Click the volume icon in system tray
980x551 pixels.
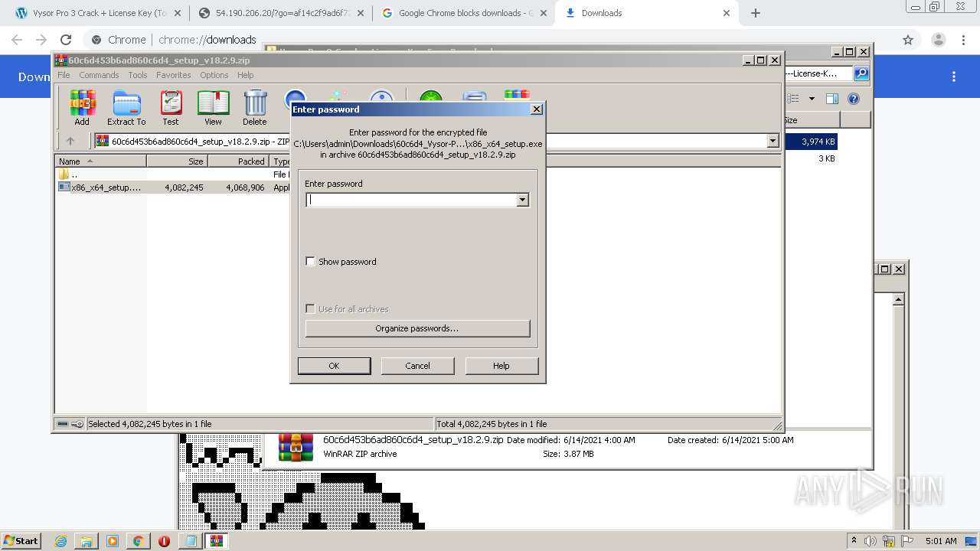(x=871, y=541)
